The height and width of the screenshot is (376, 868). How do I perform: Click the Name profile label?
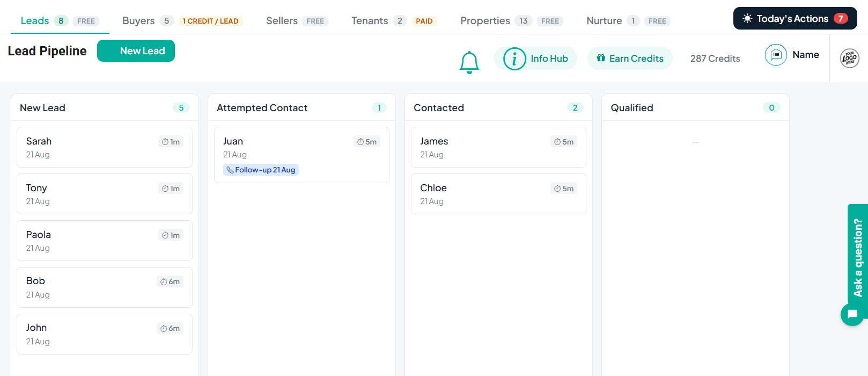click(806, 55)
